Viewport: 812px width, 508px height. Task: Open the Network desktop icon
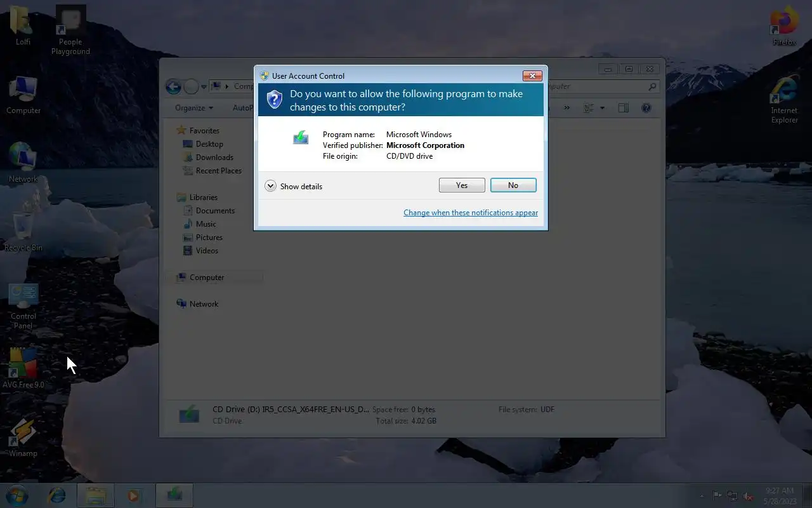(23, 163)
